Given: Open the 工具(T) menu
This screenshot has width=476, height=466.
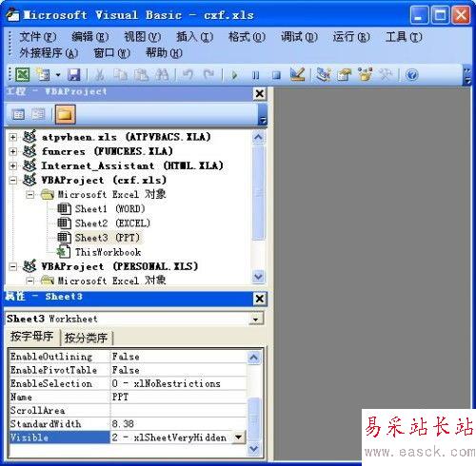Looking at the screenshot, I should (404, 37).
